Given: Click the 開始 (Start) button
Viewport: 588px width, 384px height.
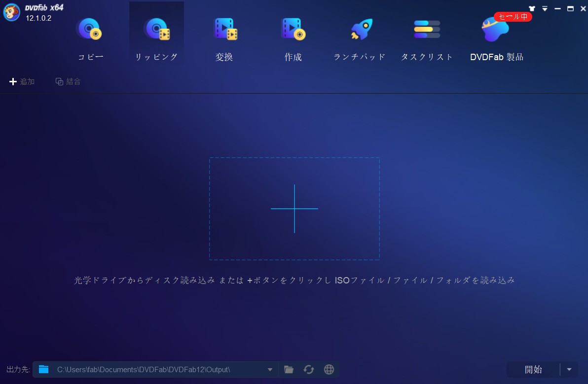Looking at the screenshot, I should (x=533, y=369).
